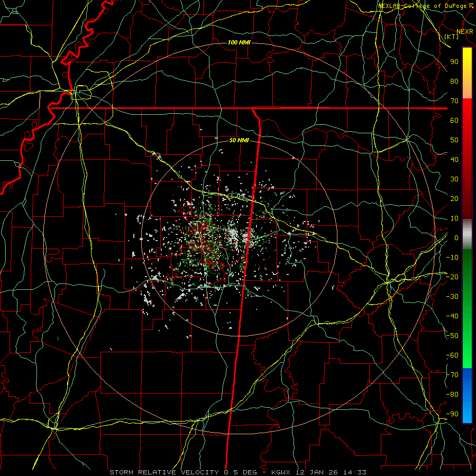
Task: Click the "100 NMI" range ring label
Action: (x=239, y=42)
